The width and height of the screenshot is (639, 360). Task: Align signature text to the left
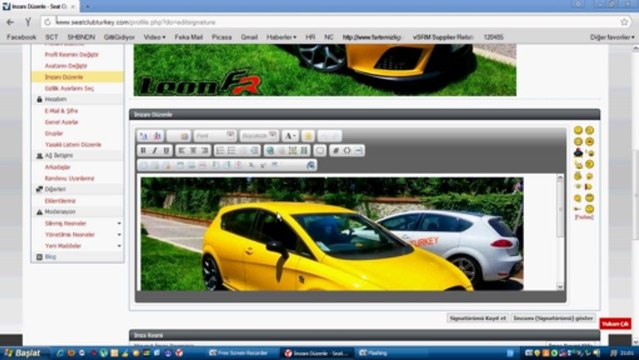pos(182,150)
